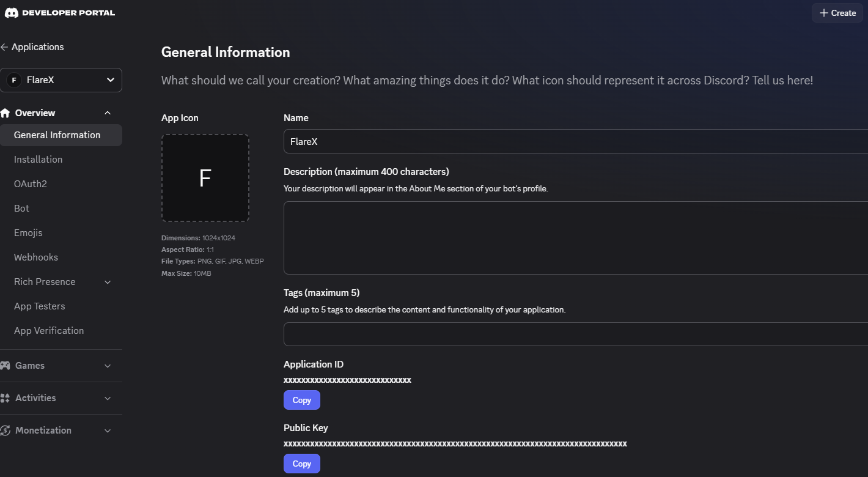Click the Create button at top right
868x477 pixels.
point(837,13)
